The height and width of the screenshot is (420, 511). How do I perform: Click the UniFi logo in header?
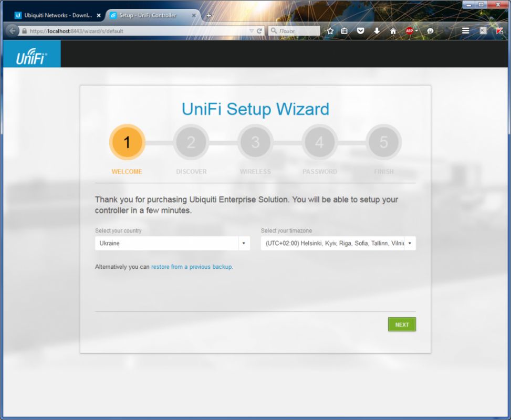(32, 55)
